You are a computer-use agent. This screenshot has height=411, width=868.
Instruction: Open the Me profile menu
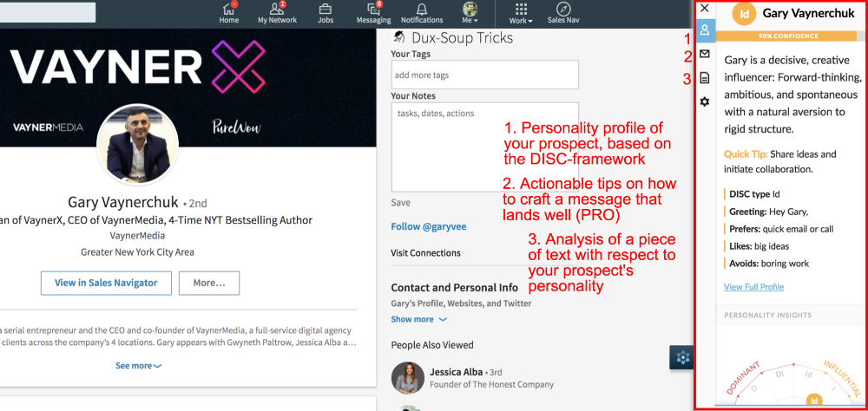tap(470, 13)
